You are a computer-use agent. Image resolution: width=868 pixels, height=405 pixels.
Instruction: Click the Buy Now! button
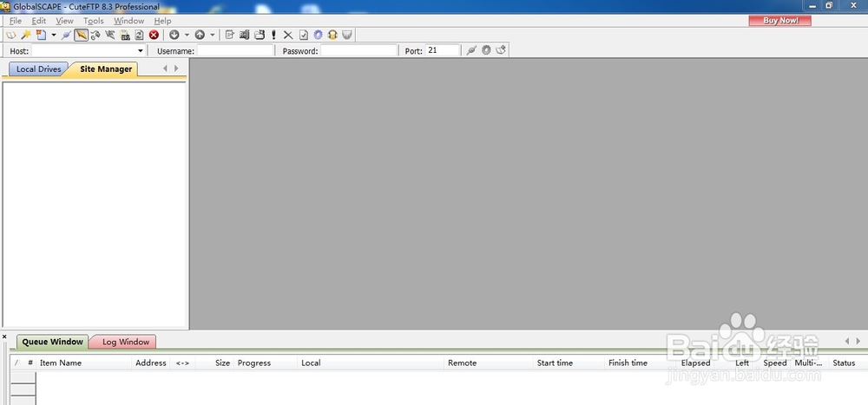[x=780, y=21]
